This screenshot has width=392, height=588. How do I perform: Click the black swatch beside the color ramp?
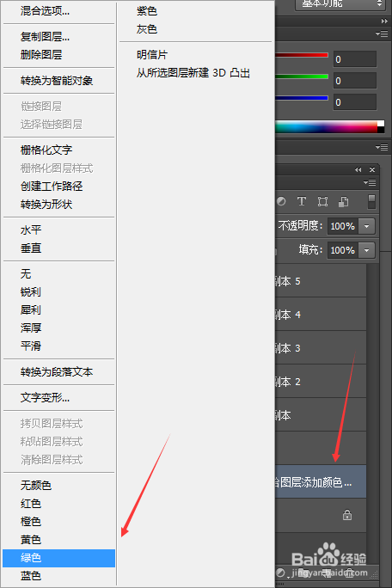381,130
